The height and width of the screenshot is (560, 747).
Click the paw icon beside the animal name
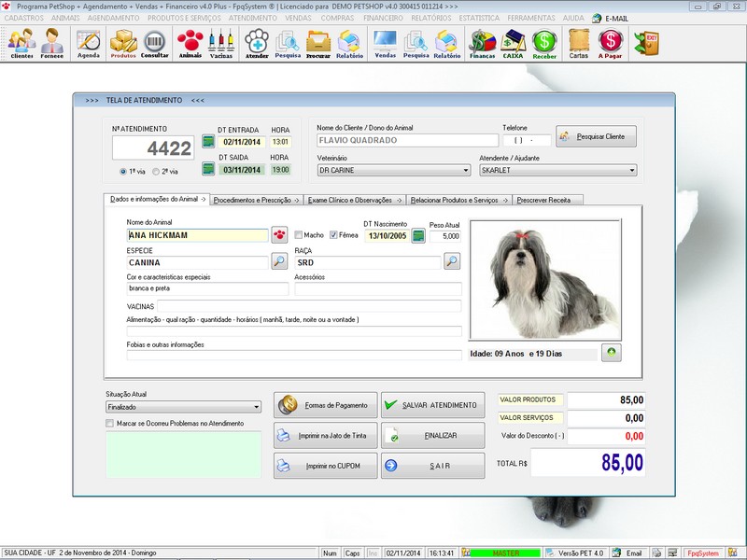pyautogui.click(x=277, y=236)
